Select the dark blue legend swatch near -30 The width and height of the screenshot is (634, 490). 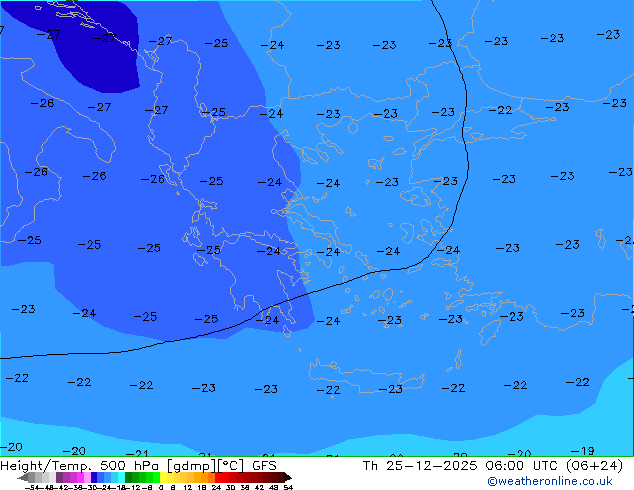(94, 477)
